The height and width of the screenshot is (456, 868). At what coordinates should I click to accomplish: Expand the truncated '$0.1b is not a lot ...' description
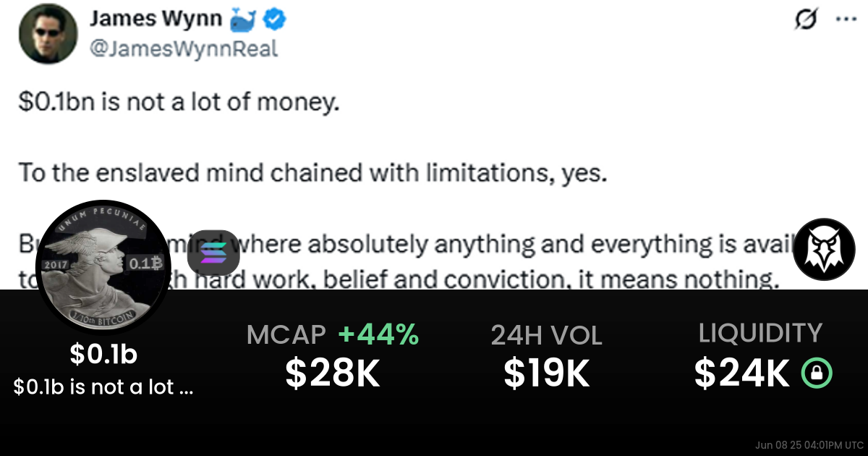[x=103, y=387]
